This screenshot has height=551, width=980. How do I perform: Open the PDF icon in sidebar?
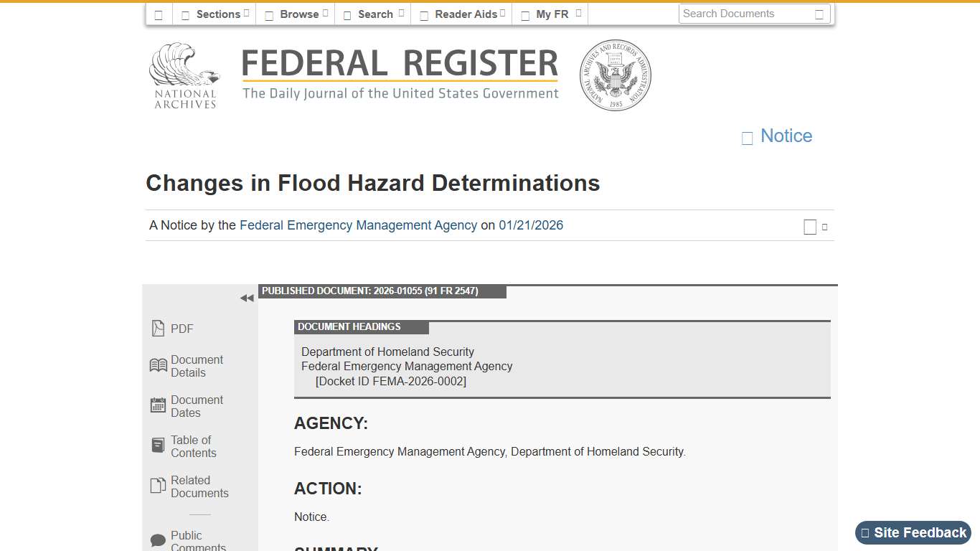158,329
